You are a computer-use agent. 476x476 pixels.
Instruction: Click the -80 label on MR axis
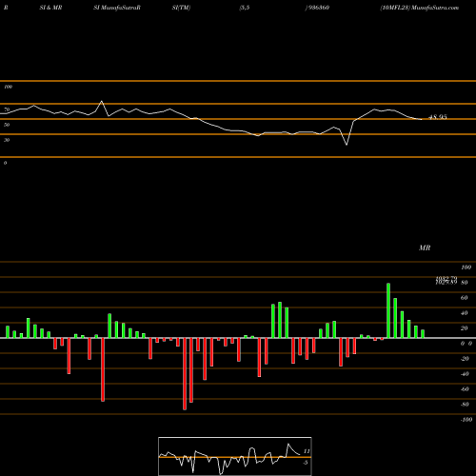click(465, 405)
